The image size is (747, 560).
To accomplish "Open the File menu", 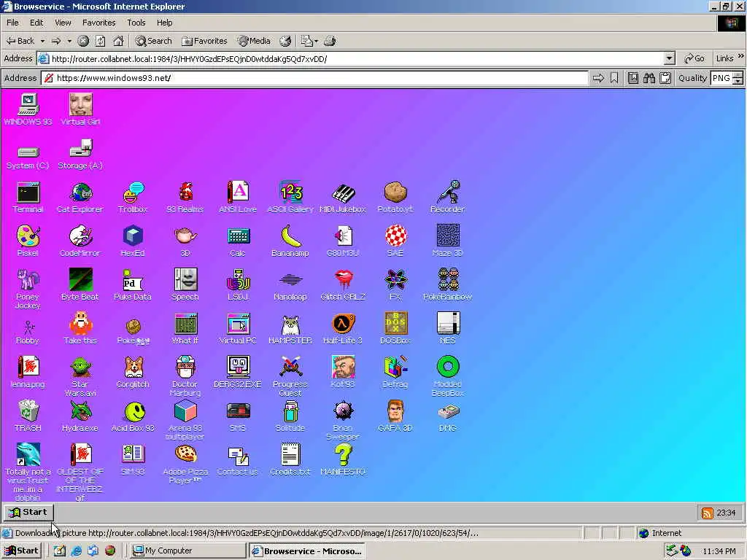I will click(x=13, y=23).
